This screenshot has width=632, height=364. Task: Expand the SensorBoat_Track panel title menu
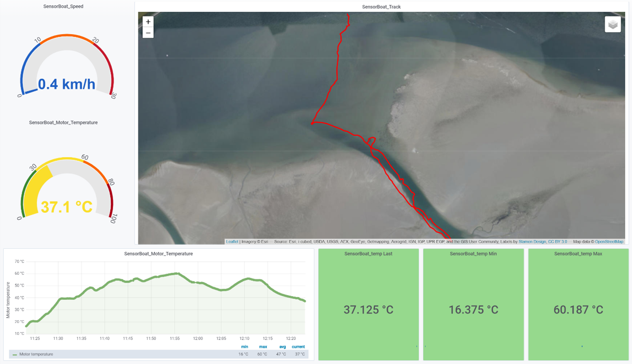click(381, 7)
